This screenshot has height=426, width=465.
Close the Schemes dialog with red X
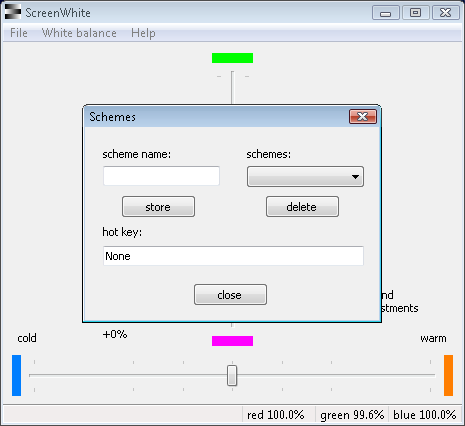click(x=363, y=116)
